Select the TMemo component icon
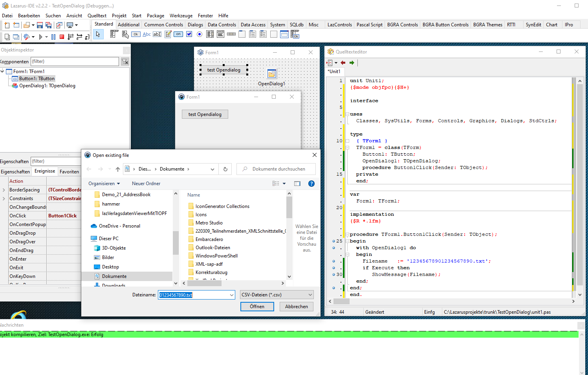The height and width of the screenshot is (375, 588). [168, 34]
